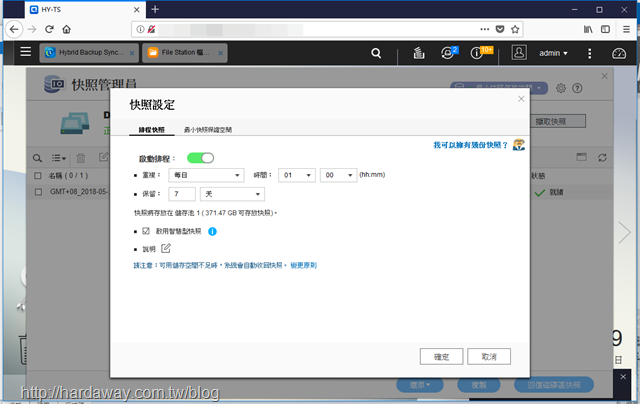
Task: Click Snapshot Manager help question icon
Action: [x=577, y=88]
